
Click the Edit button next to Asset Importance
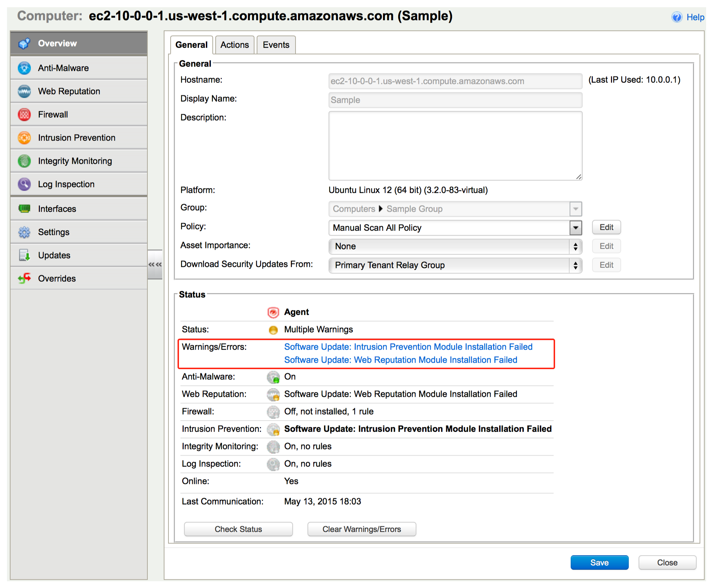606,246
